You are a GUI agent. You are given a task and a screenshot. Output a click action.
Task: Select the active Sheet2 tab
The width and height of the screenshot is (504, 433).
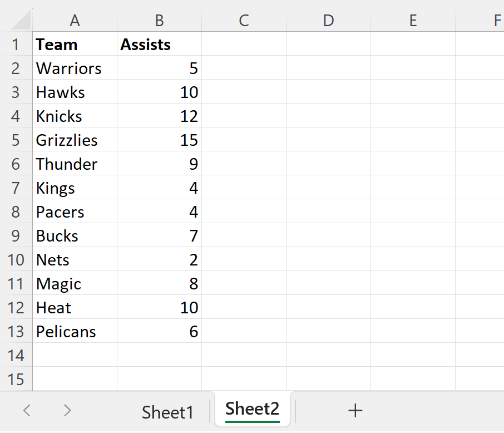(252, 409)
